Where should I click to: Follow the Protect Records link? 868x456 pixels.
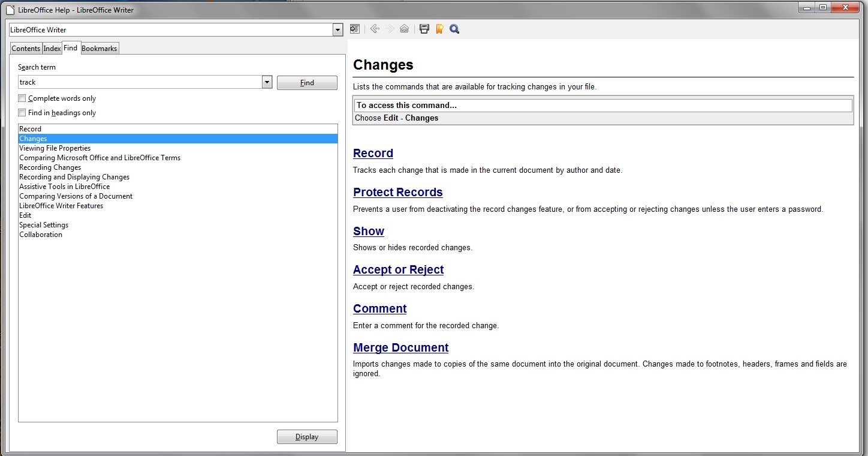(x=398, y=193)
